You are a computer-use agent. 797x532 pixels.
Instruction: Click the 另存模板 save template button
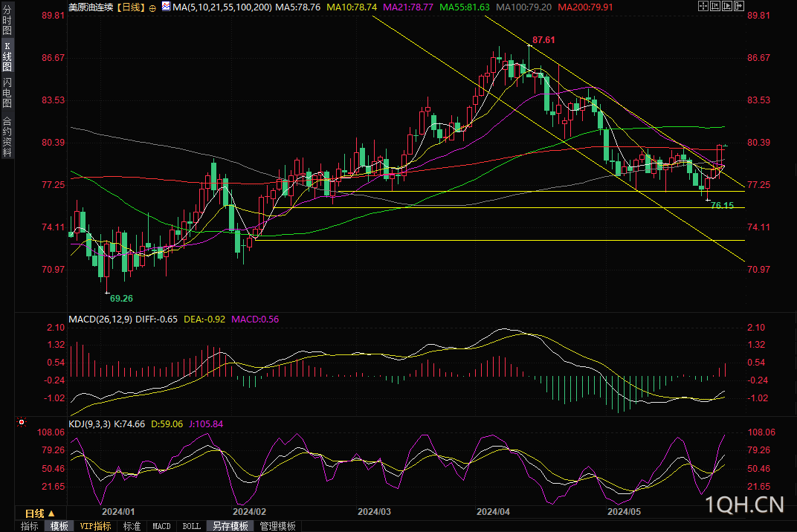tap(230, 526)
